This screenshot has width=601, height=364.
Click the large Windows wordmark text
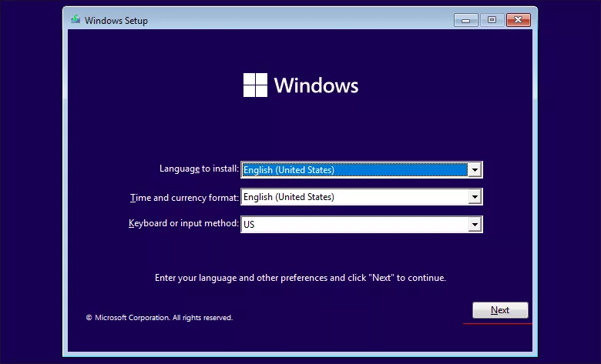(x=316, y=85)
